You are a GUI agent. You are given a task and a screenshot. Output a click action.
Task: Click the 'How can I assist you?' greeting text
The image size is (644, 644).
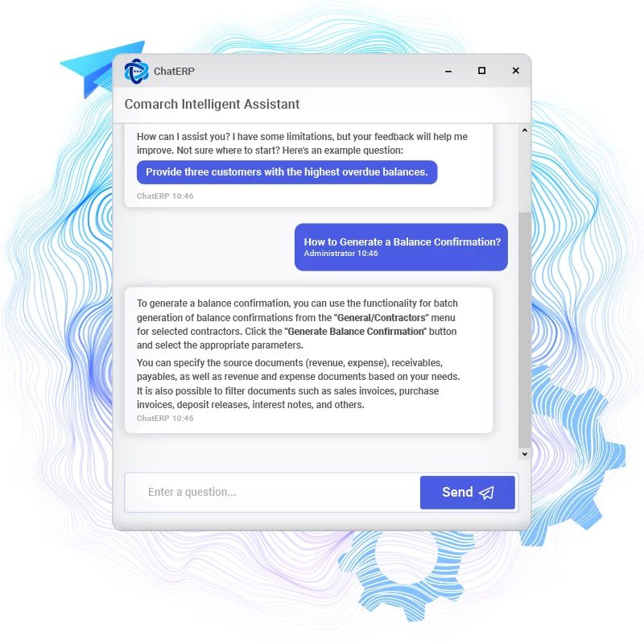click(x=184, y=137)
